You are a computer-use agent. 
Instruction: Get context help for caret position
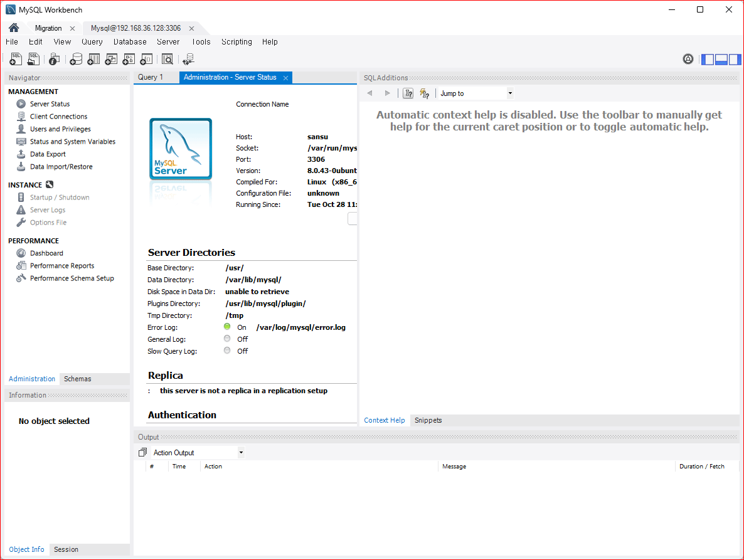tap(408, 93)
